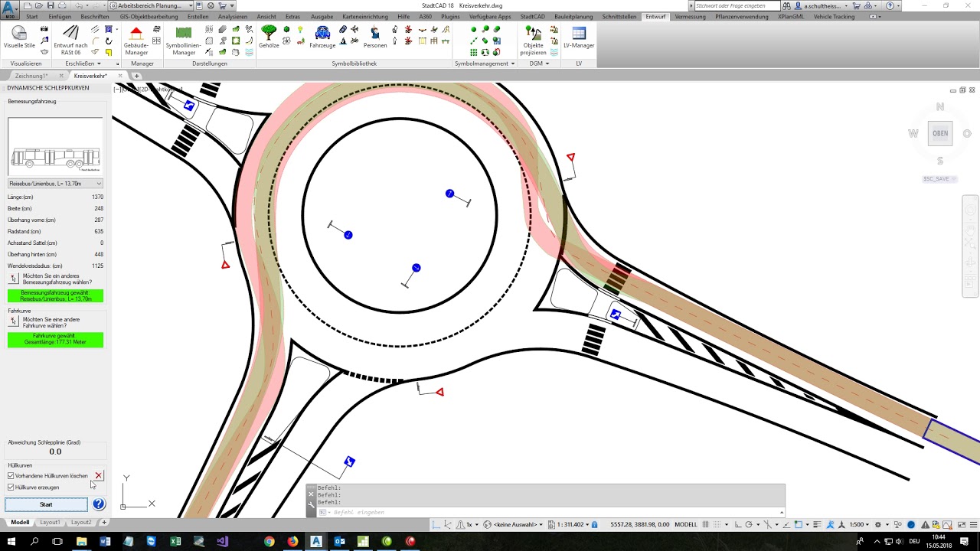Image resolution: width=980 pixels, height=551 pixels.
Task: Open Windows Start menu
Action: [11, 542]
